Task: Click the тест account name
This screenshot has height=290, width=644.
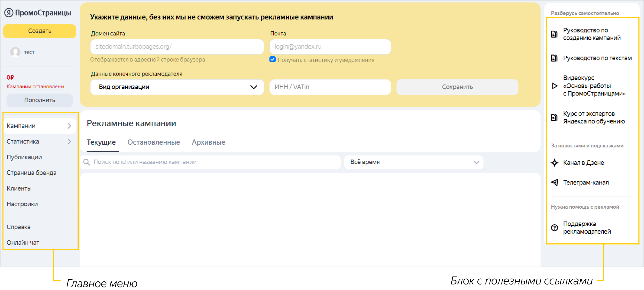Action: click(29, 52)
